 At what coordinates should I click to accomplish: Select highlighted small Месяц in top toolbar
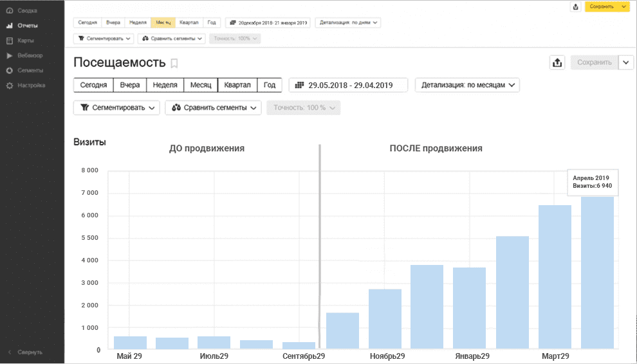[x=163, y=23]
